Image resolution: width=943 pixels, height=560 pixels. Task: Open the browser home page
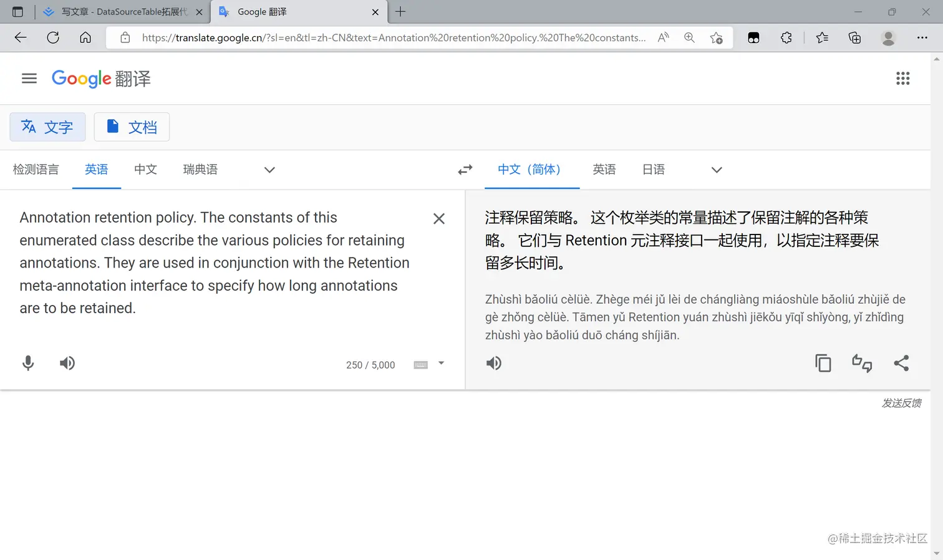coord(85,37)
